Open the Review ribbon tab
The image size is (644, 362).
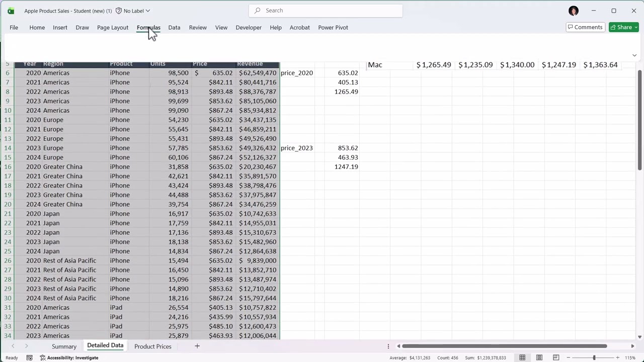(x=198, y=28)
